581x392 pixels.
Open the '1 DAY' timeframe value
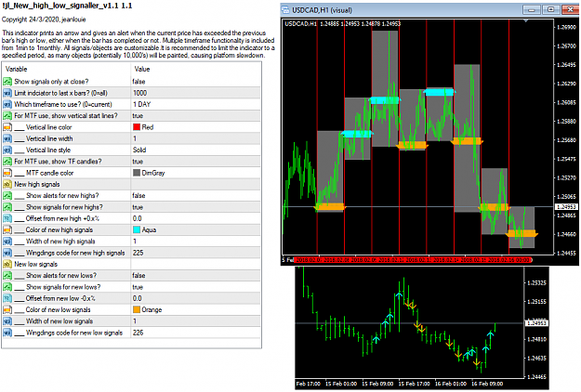[x=142, y=104]
